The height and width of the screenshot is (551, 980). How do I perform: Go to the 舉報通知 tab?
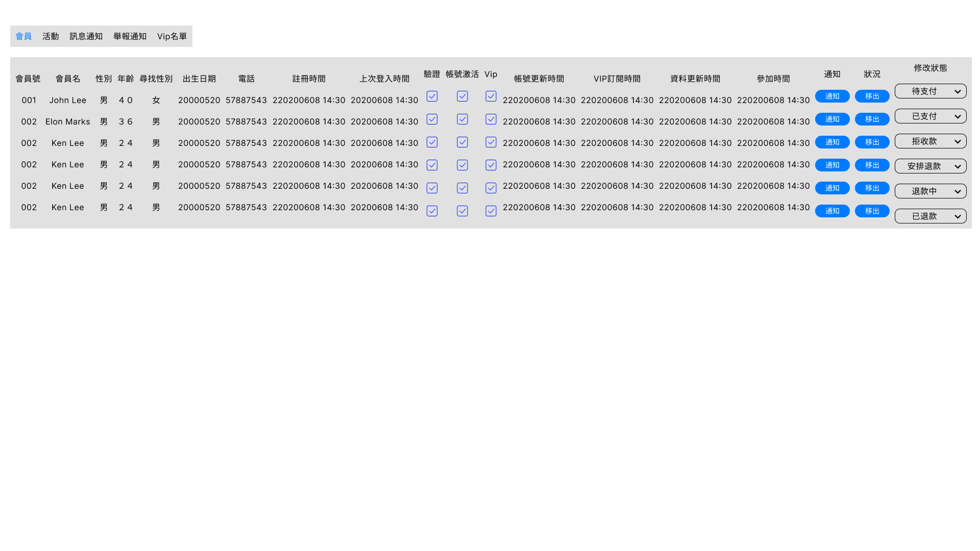pos(130,36)
